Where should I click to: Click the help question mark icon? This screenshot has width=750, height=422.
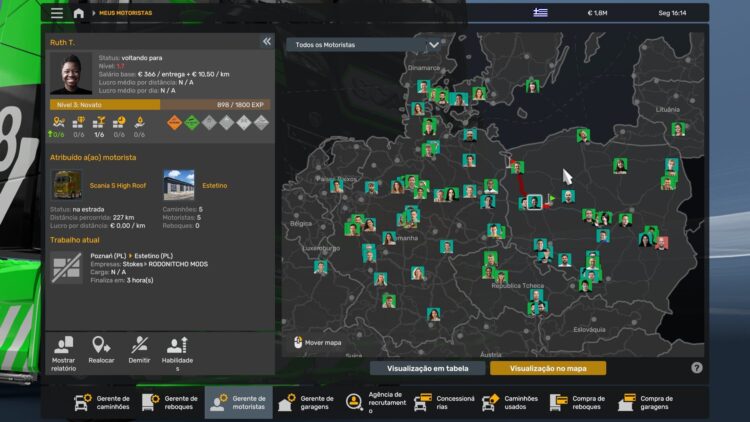[696, 367]
